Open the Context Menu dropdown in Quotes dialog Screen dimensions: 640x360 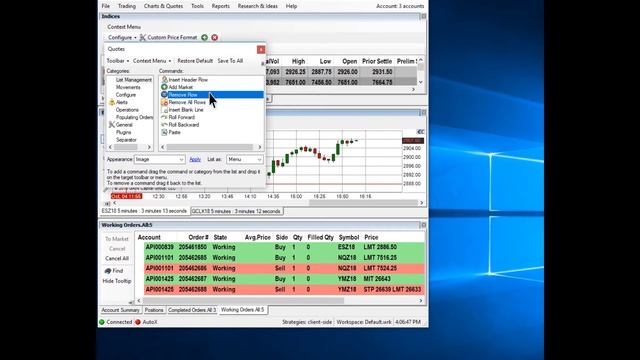152,61
